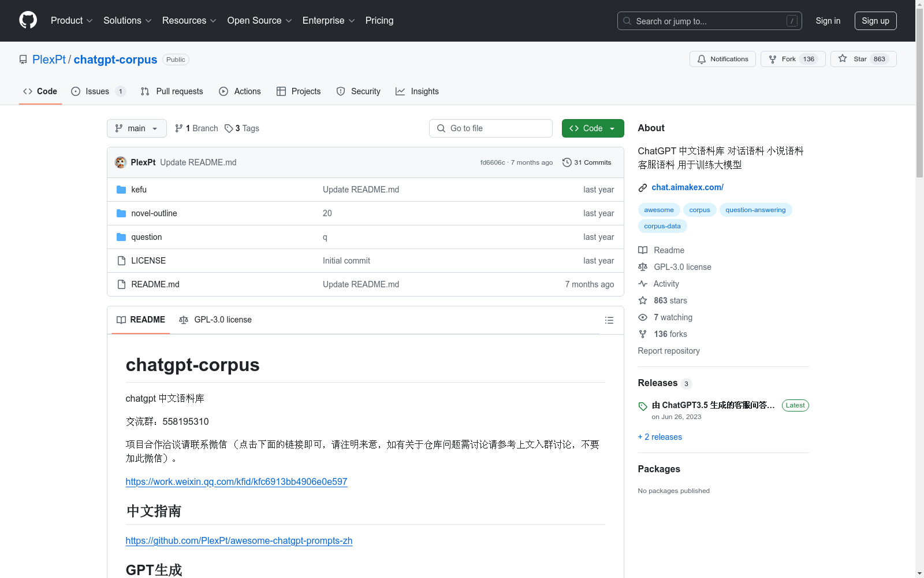
Task: Click the awesome topic tag
Action: [659, 210]
